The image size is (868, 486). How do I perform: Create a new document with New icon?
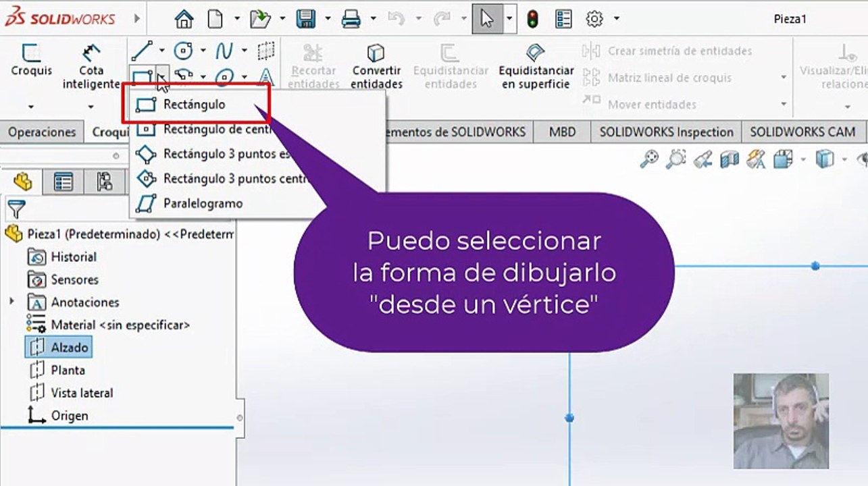coord(215,20)
